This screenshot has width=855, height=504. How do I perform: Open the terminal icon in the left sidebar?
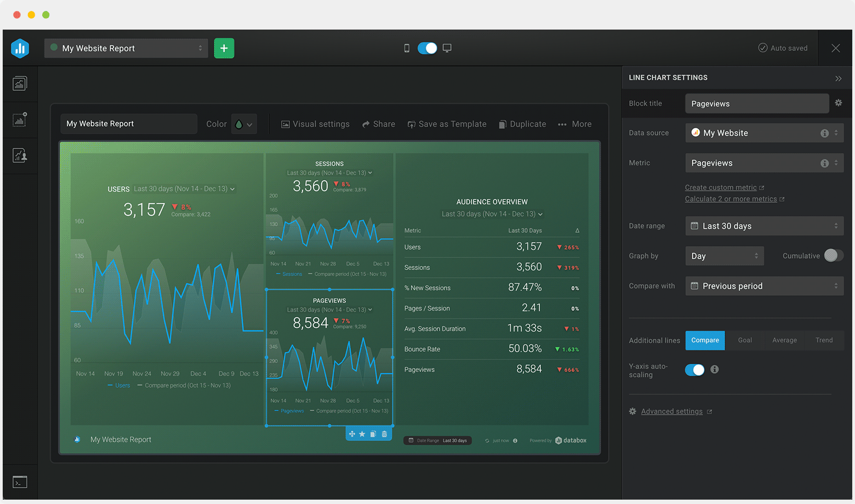click(20, 482)
